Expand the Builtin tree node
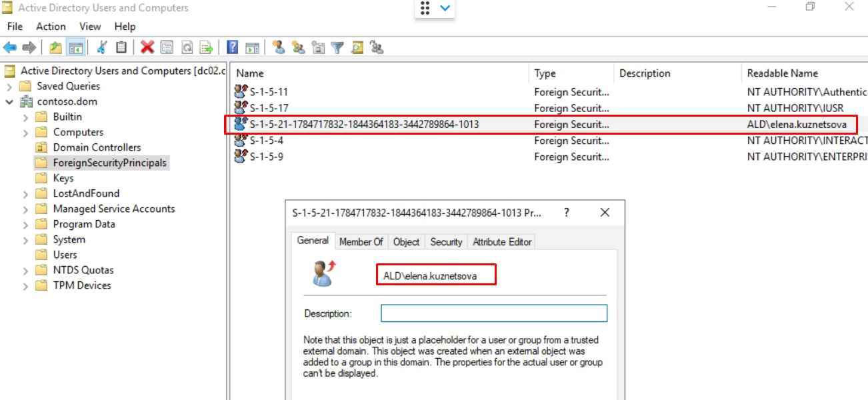The width and height of the screenshot is (868, 400). 25,117
